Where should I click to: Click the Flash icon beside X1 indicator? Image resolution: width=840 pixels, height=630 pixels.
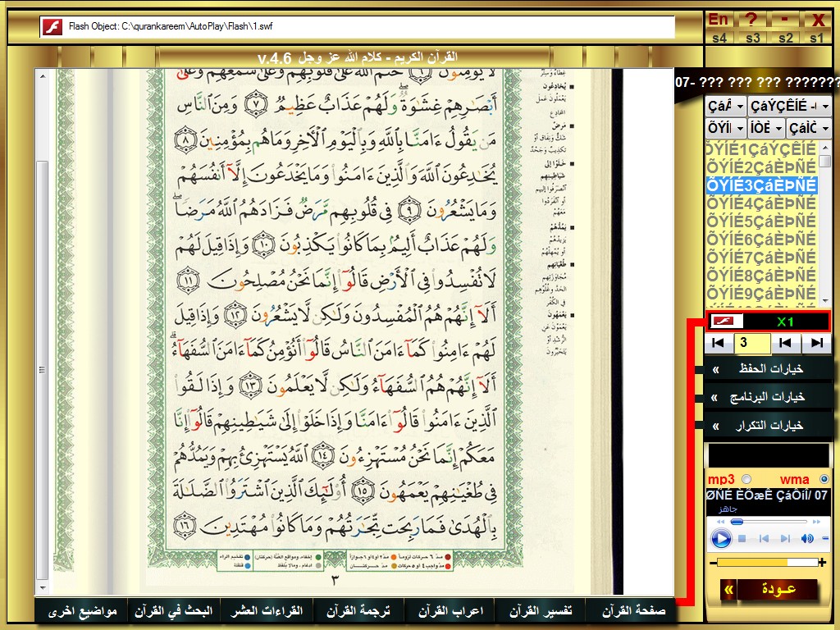point(722,322)
